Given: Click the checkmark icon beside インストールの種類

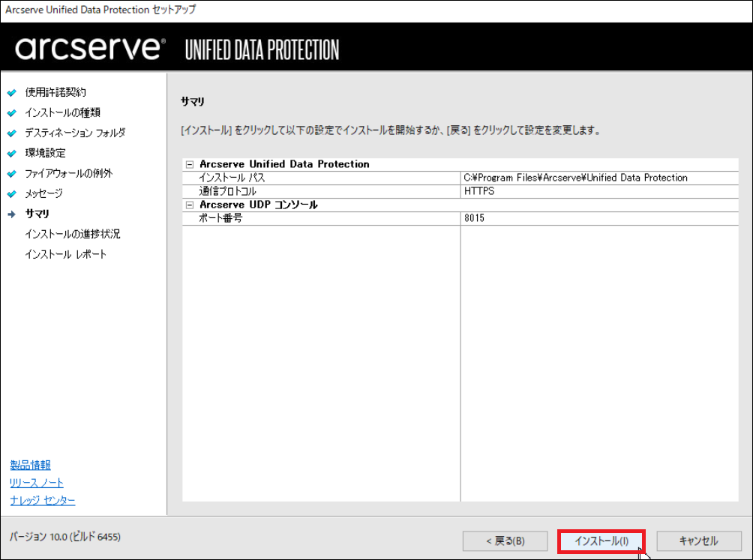Looking at the screenshot, I should (x=11, y=113).
